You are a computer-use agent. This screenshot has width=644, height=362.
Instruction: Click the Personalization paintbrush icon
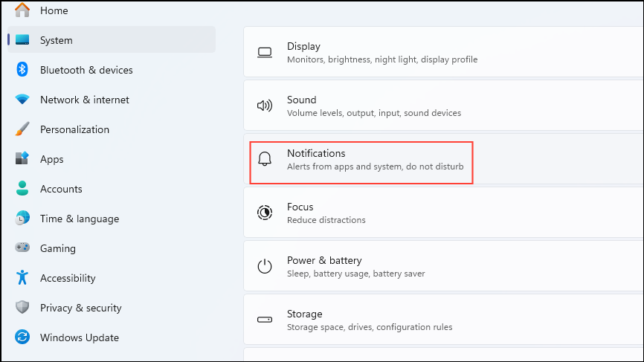[x=22, y=129]
